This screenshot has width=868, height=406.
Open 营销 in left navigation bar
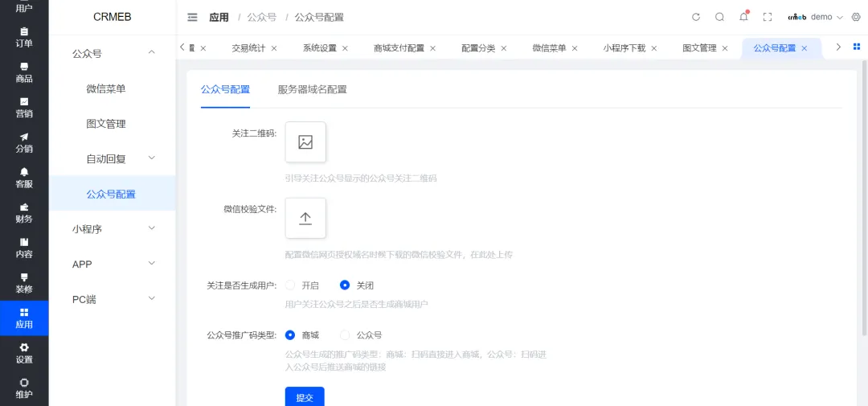(24, 108)
